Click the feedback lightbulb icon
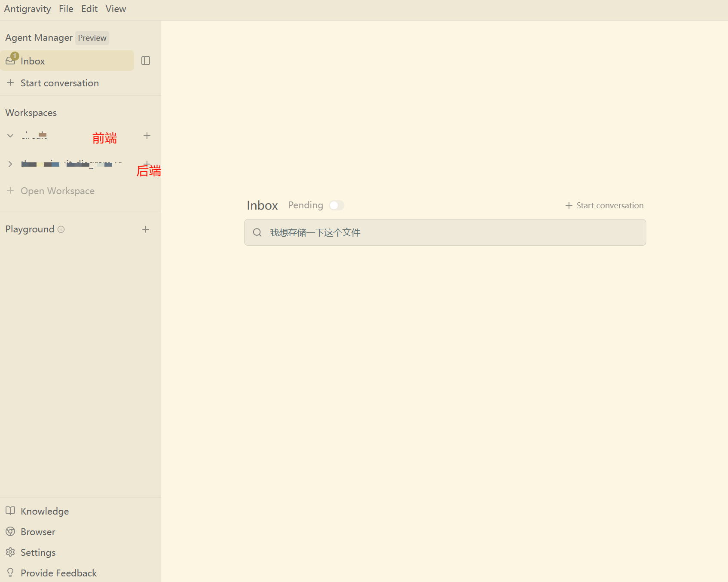This screenshot has width=728, height=582. point(10,573)
